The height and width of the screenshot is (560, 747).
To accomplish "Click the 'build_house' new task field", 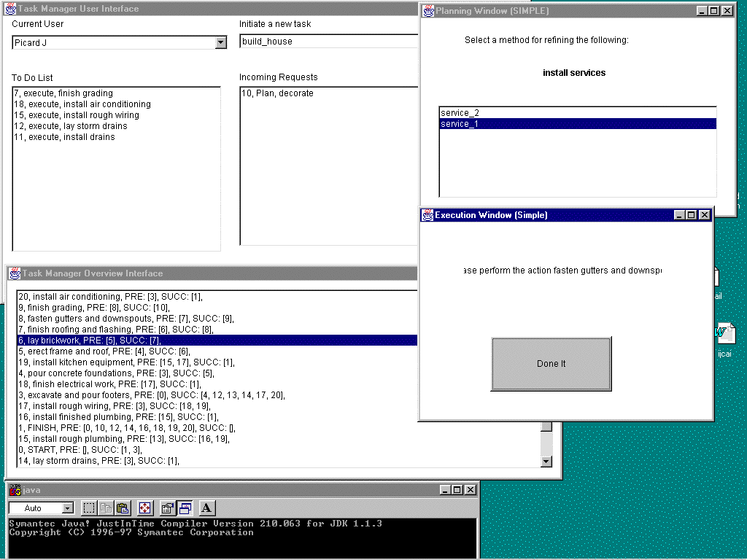I will click(x=328, y=42).
